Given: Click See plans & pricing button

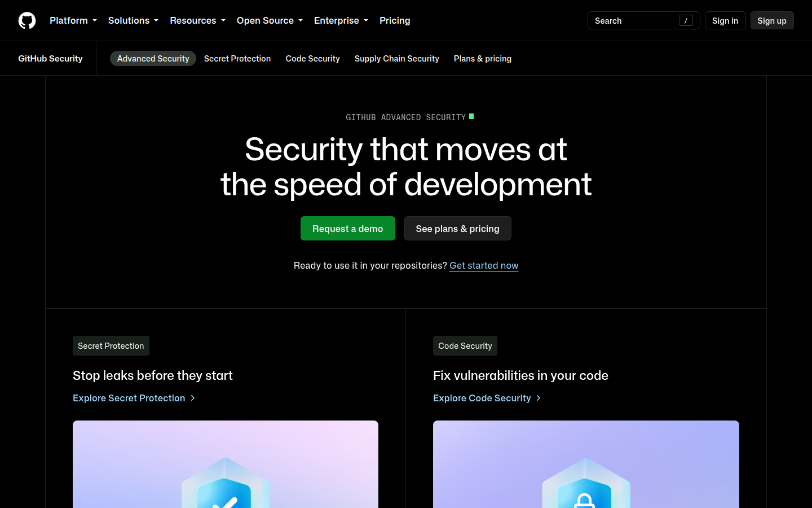Looking at the screenshot, I should [x=458, y=229].
